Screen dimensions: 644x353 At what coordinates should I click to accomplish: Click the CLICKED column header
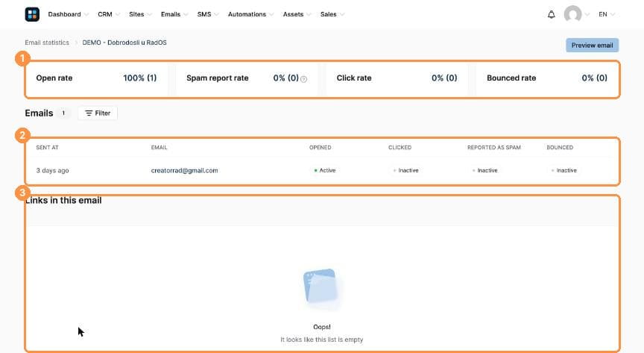(x=400, y=147)
